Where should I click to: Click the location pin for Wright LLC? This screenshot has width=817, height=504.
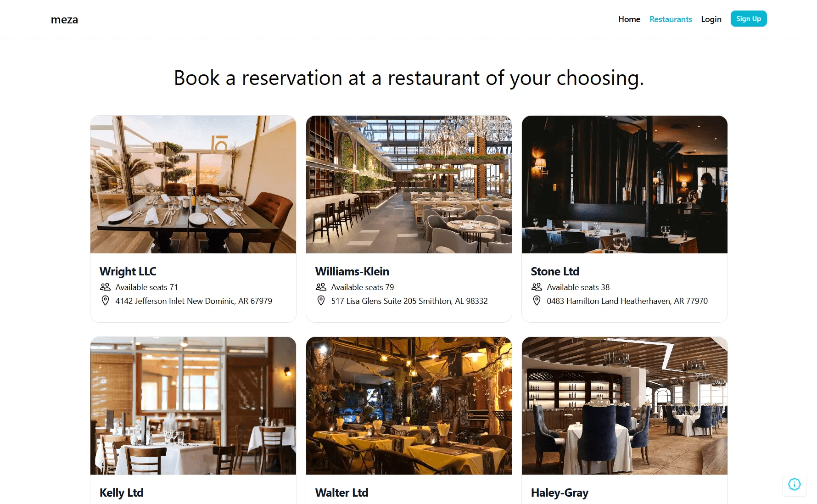pyautogui.click(x=105, y=301)
